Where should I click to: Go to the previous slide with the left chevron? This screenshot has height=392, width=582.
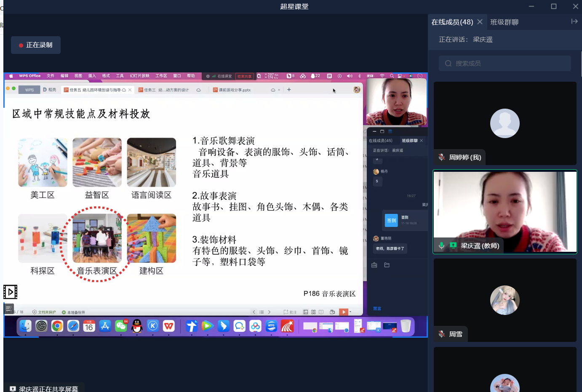click(x=254, y=312)
